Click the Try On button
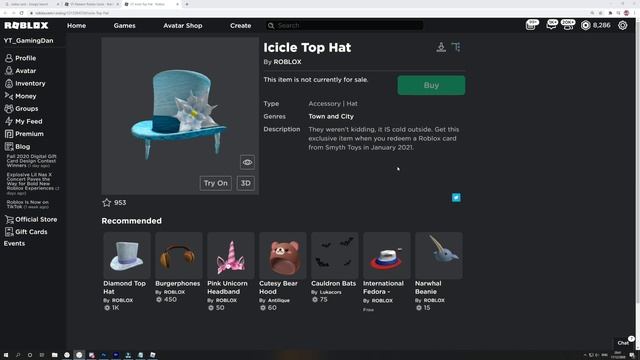Image resolution: width=640 pixels, height=360 pixels. click(x=216, y=183)
